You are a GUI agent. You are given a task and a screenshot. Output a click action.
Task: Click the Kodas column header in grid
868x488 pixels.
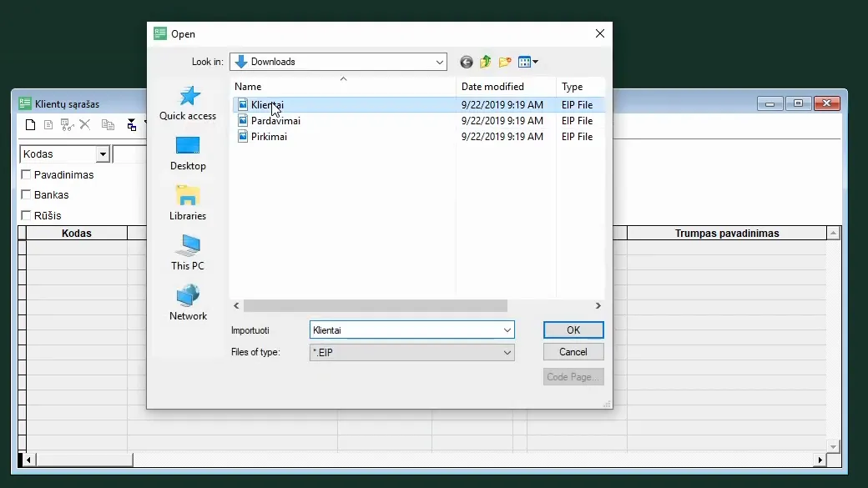pyautogui.click(x=77, y=234)
